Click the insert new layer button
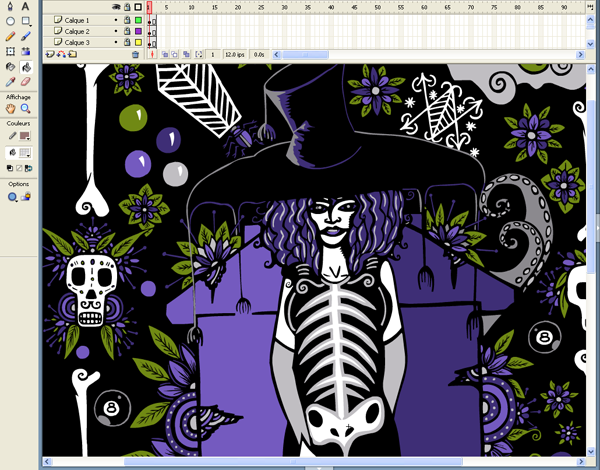 pyautogui.click(x=50, y=55)
